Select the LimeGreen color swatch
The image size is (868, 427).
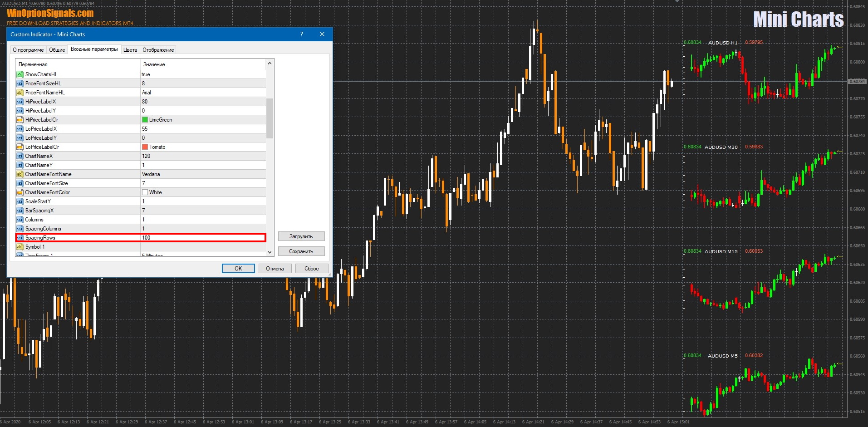tap(145, 120)
